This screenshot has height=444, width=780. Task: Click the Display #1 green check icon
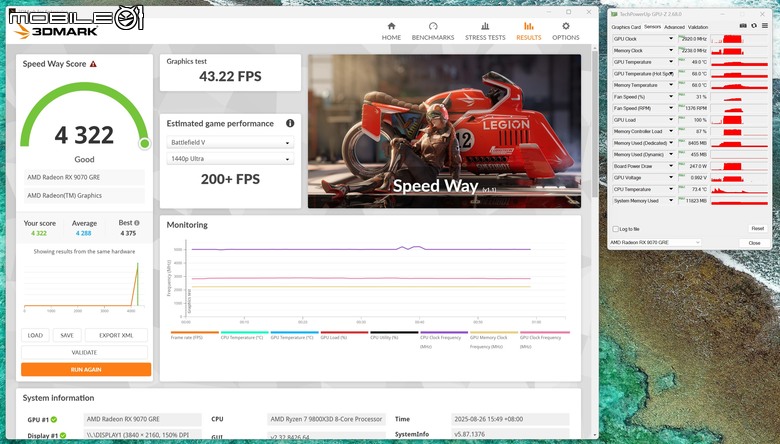(x=63, y=436)
